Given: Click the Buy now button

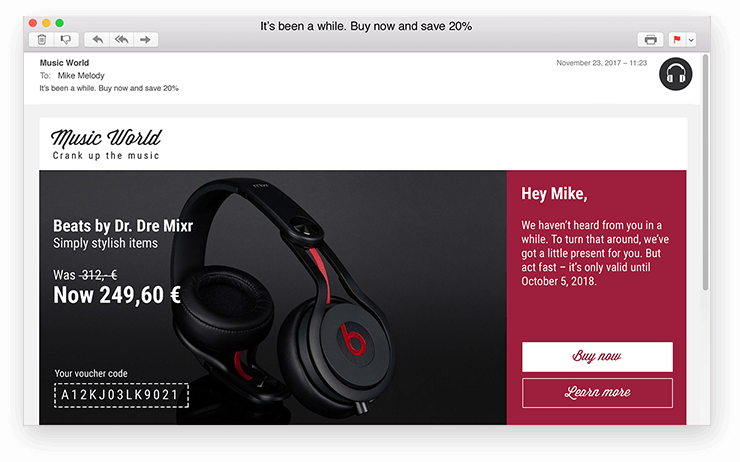Looking at the screenshot, I should click(597, 357).
